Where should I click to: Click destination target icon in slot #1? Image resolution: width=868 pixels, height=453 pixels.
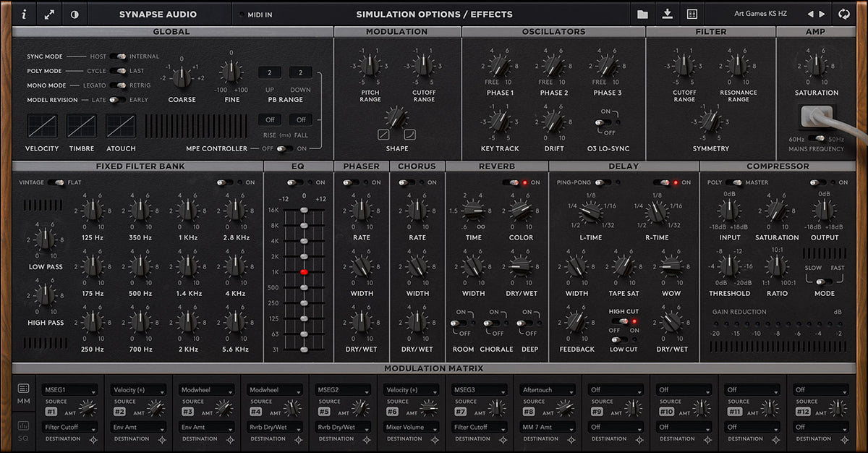(93, 439)
